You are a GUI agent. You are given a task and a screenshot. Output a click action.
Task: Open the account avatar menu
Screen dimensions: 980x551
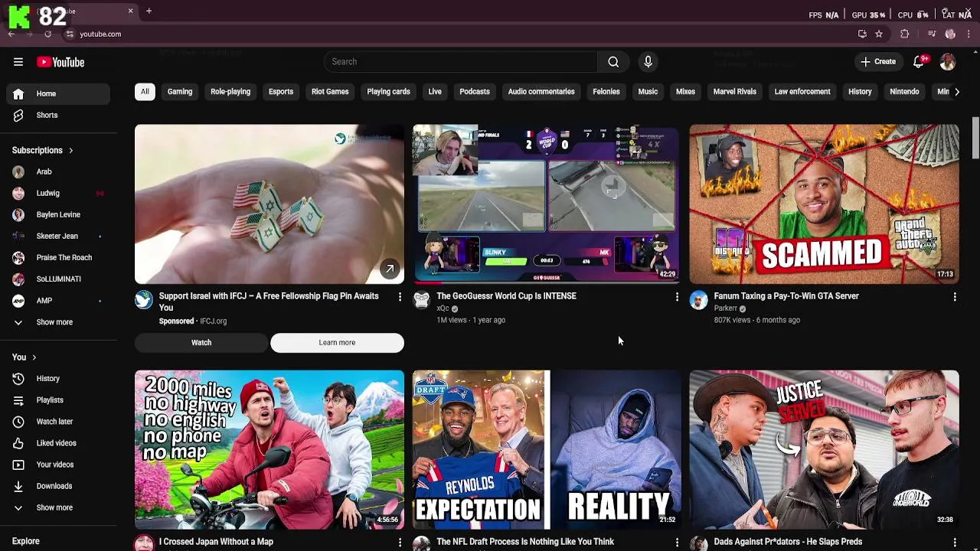(x=948, y=62)
